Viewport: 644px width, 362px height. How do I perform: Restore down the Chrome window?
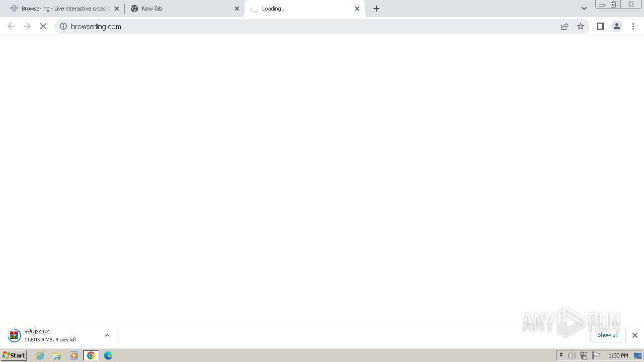click(614, 5)
